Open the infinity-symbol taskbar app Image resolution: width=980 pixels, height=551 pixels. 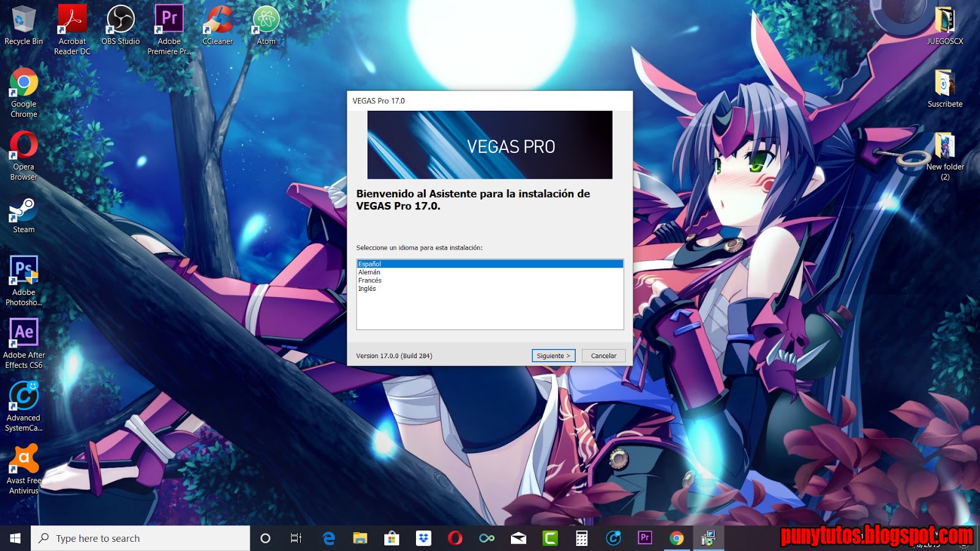[487, 538]
